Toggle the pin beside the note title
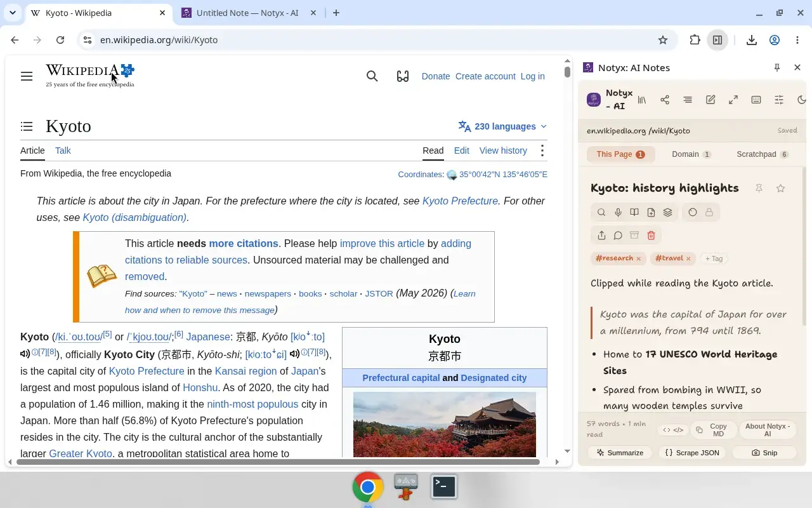Screen dimensions: 812x508 [759, 189]
